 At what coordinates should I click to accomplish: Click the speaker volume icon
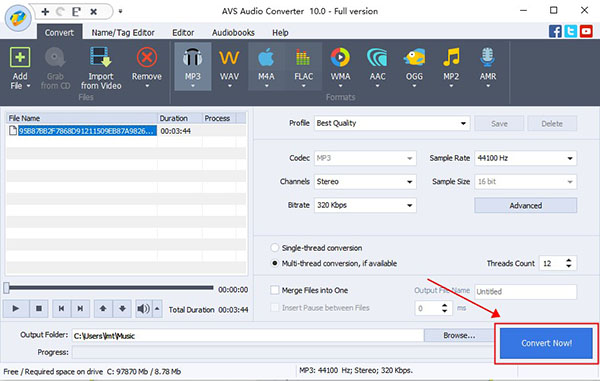143,308
